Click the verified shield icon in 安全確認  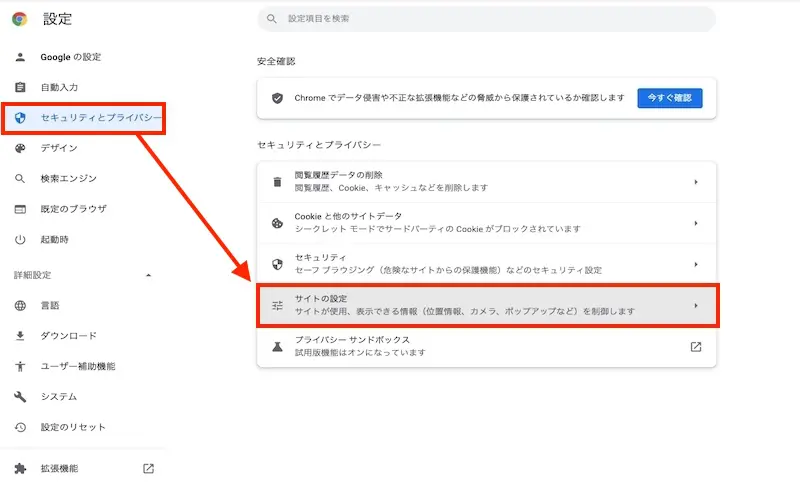tap(278, 98)
